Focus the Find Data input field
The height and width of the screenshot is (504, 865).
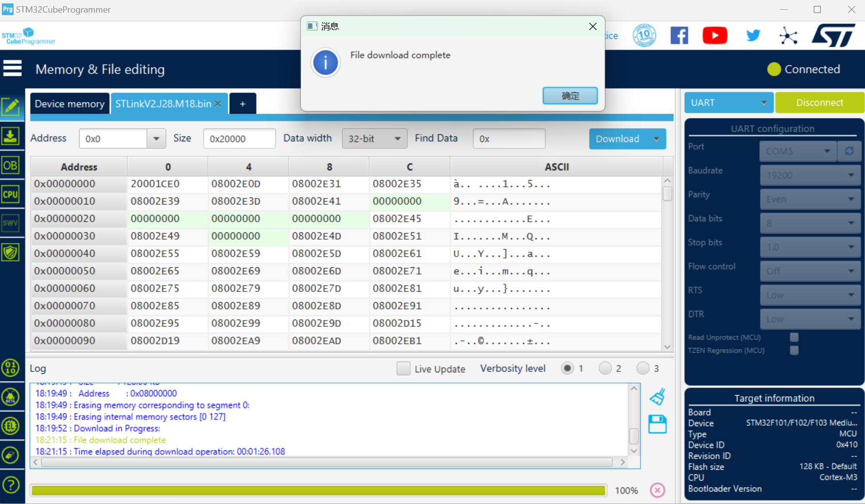(x=509, y=138)
